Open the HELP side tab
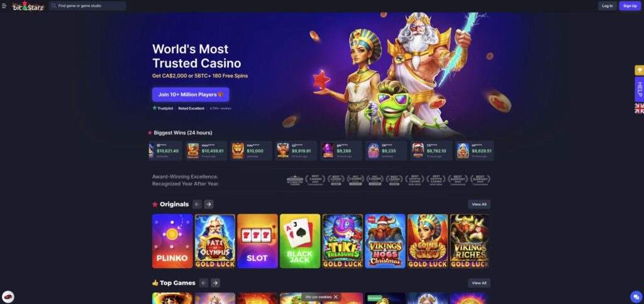 639,89
